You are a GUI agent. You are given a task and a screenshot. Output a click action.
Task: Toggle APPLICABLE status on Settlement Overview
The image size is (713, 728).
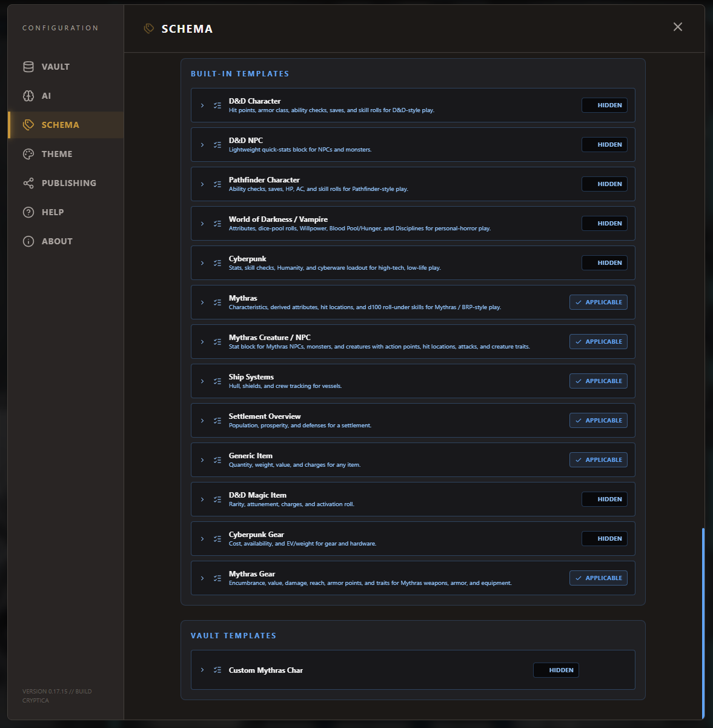(x=599, y=421)
